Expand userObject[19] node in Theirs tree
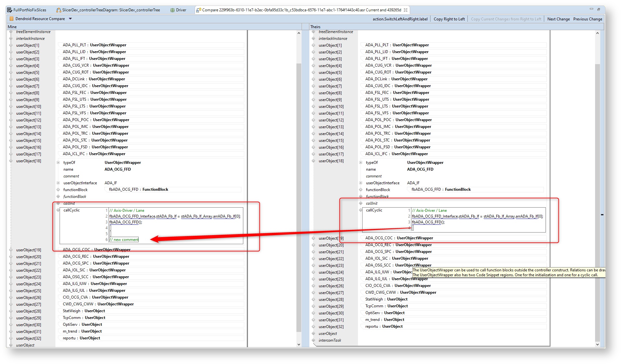This screenshot has width=621, height=364. tap(313, 238)
